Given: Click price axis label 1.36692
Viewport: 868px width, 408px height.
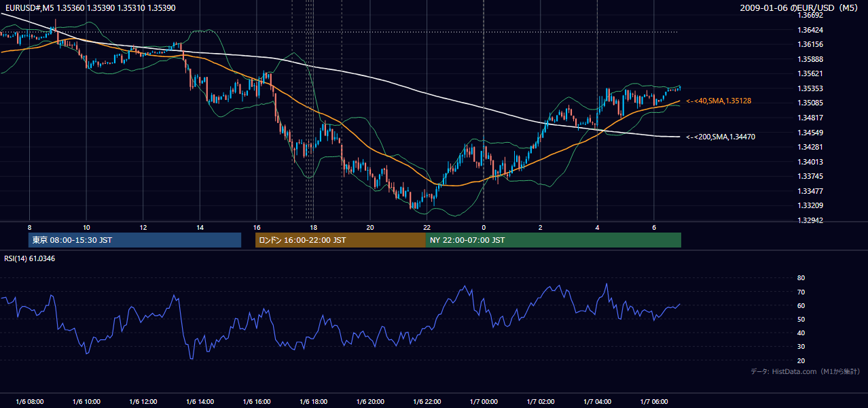Looking at the screenshot, I should pyautogui.click(x=810, y=15).
